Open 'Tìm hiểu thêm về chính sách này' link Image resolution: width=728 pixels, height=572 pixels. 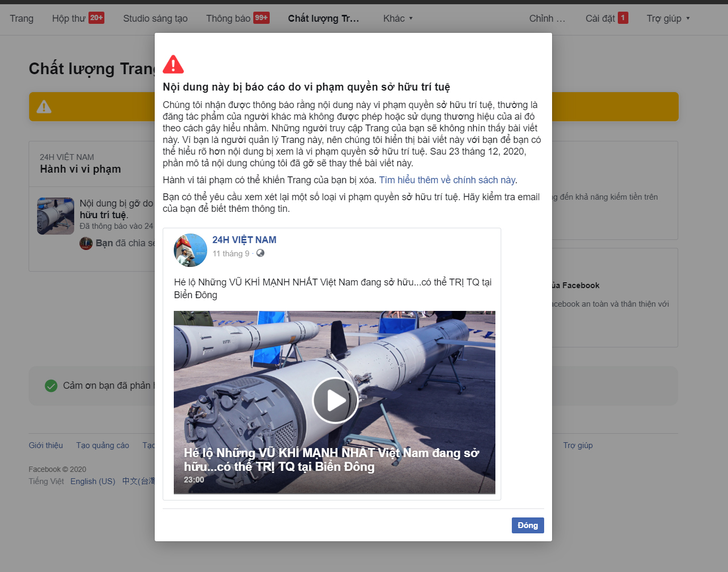447,180
